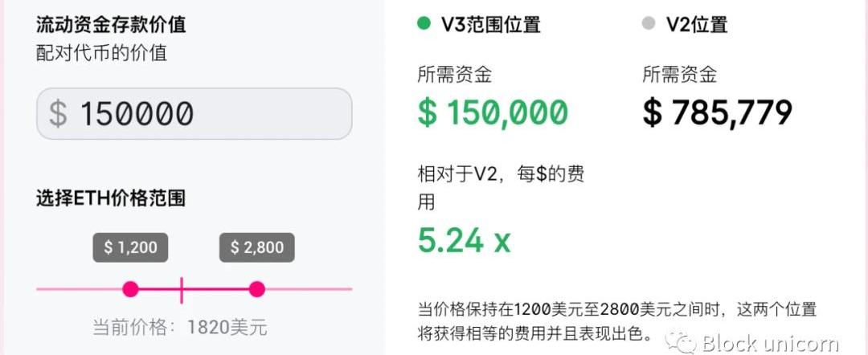
Task: Select the V2位置 label
Action: tap(696, 24)
